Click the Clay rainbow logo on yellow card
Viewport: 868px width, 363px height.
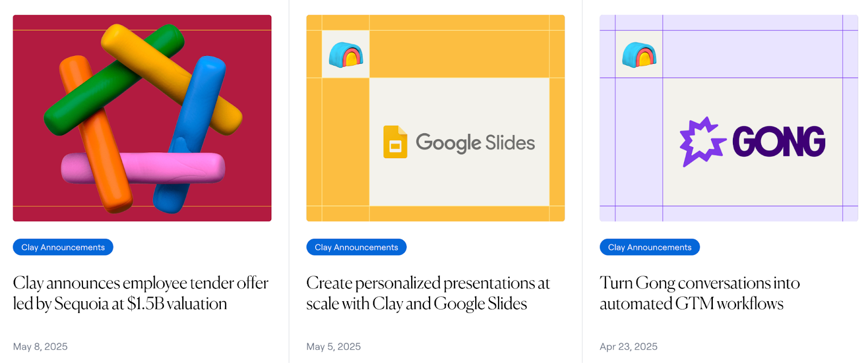(x=346, y=55)
